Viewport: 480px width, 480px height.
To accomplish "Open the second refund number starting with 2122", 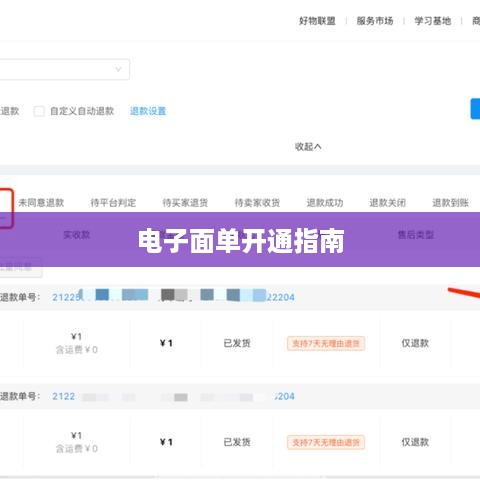I will pyautogui.click(x=173, y=396).
